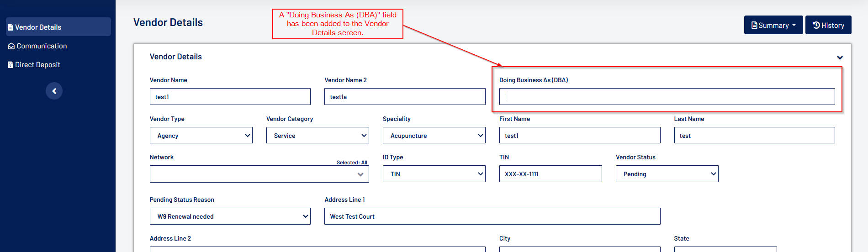The image size is (868, 252).
Task: Click the TIN input field
Action: click(x=550, y=174)
